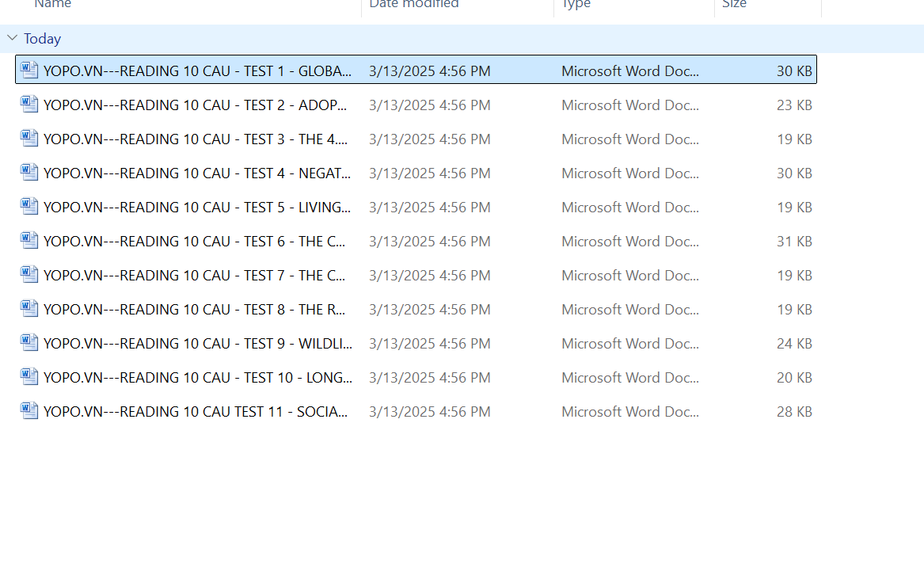
Task: Sort files by Size column header
Action: pyautogui.click(x=734, y=5)
